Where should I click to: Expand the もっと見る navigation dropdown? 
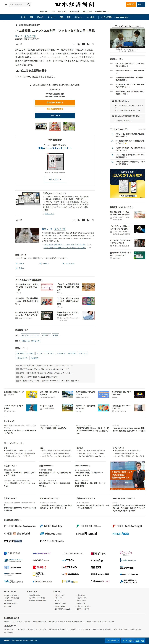click(x=91, y=17)
